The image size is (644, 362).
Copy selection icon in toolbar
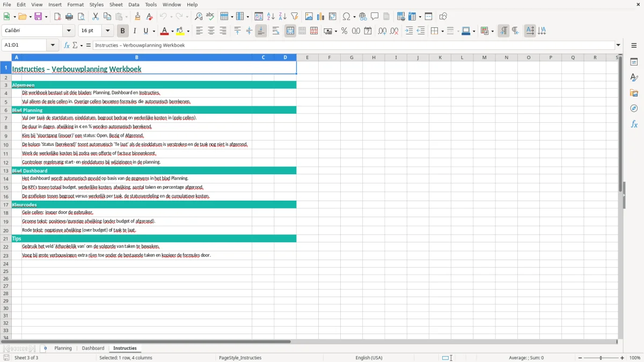(107, 17)
